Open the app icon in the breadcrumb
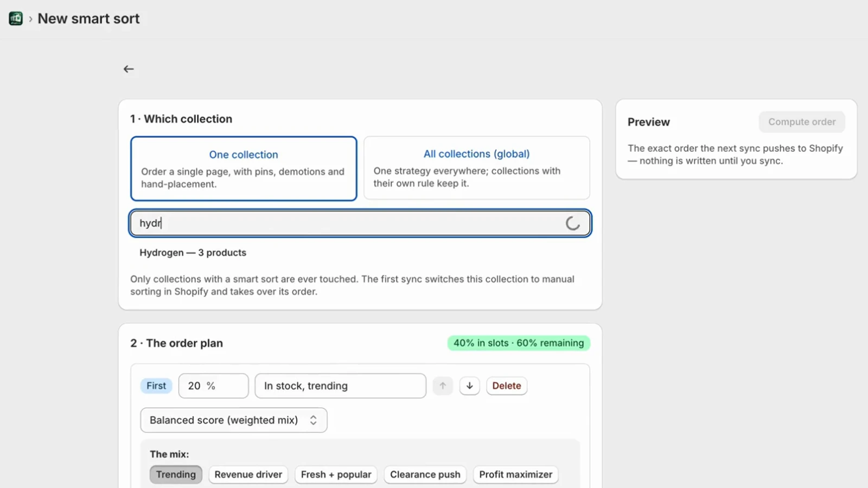 pyautogui.click(x=16, y=18)
